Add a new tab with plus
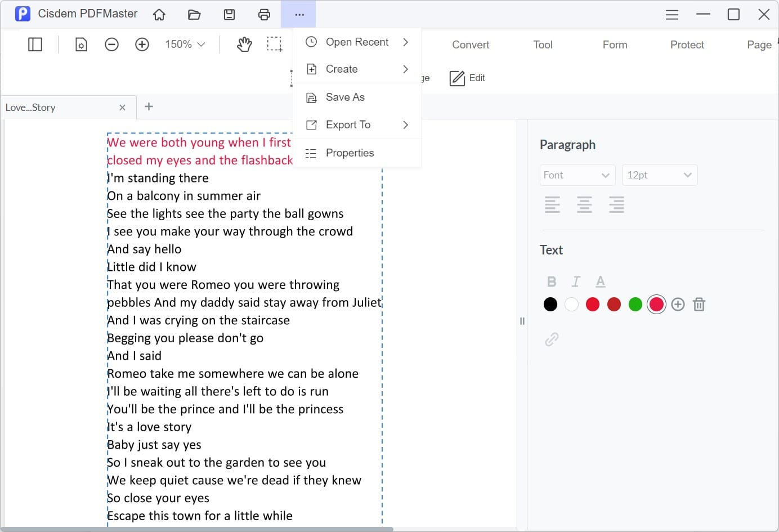 (149, 106)
